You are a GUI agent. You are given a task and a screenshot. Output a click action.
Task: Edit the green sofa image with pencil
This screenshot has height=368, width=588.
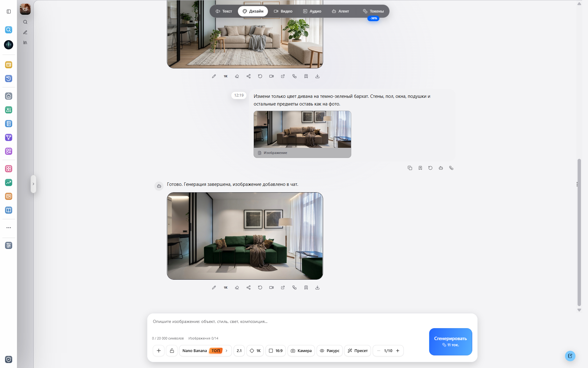(214, 287)
